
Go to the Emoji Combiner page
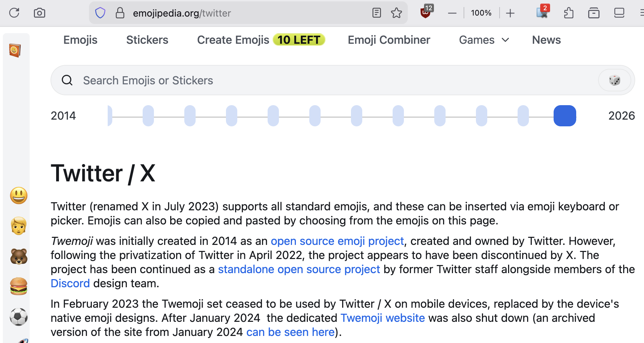pyautogui.click(x=389, y=40)
